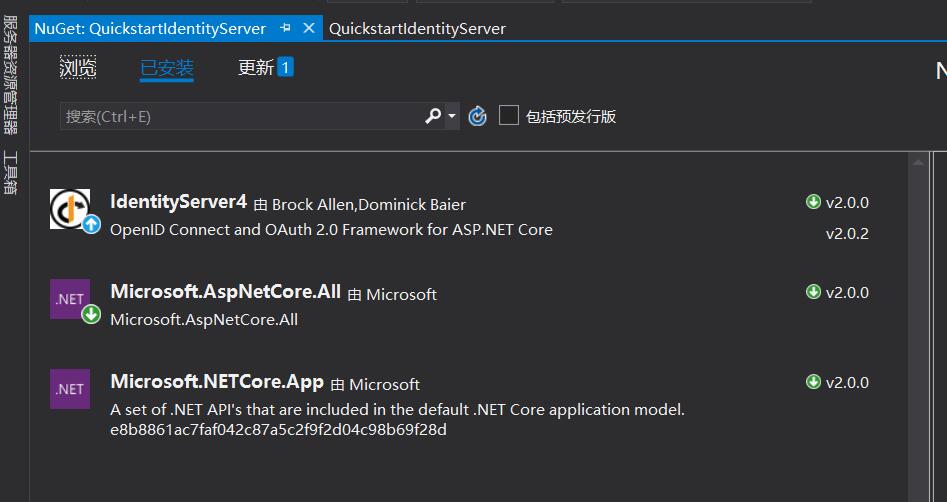Click Microsoft.AspNetCore.All version v2.0.0
Image resolution: width=947 pixels, height=502 pixels.
[847, 292]
